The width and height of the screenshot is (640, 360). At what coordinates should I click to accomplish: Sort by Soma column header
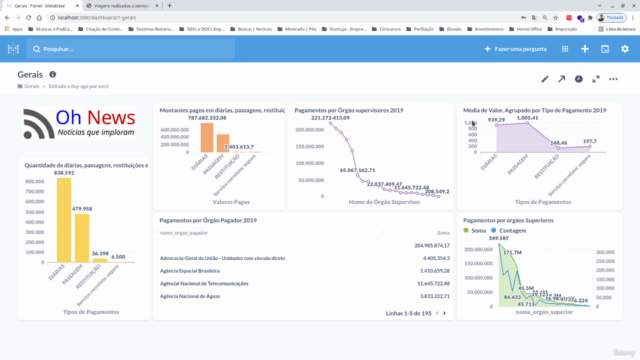click(443, 233)
